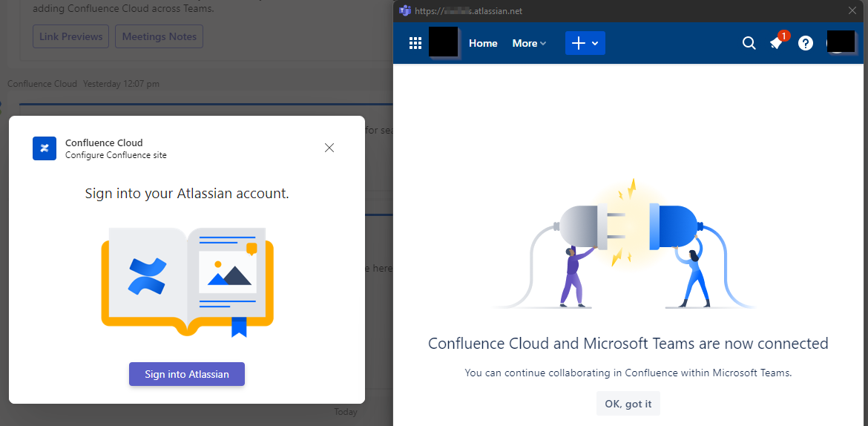Open the Create plus dropdown button

point(585,43)
